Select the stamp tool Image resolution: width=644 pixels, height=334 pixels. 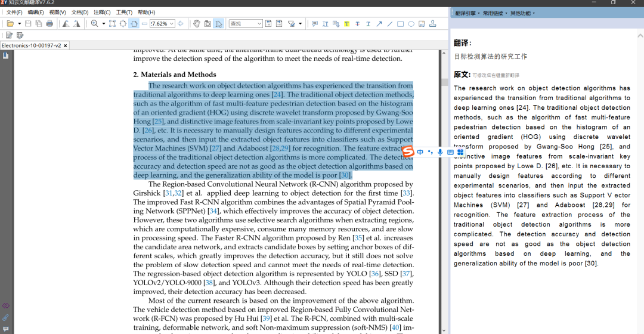[x=432, y=24]
